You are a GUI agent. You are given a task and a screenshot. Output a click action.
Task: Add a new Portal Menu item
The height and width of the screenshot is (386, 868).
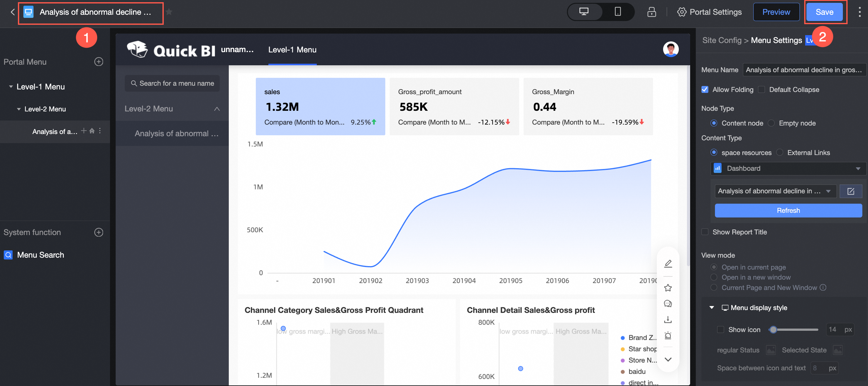(x=98, y=62)
